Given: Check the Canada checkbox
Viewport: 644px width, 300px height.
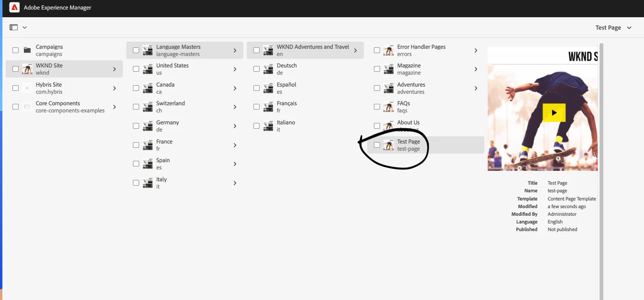Looking at the screenshot, I should click(x=136, y=88).
